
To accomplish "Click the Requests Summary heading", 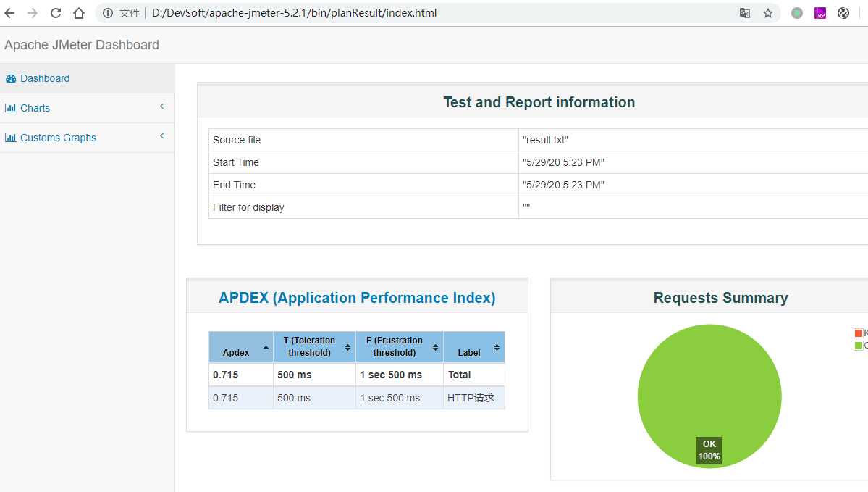I will [721, 298].
